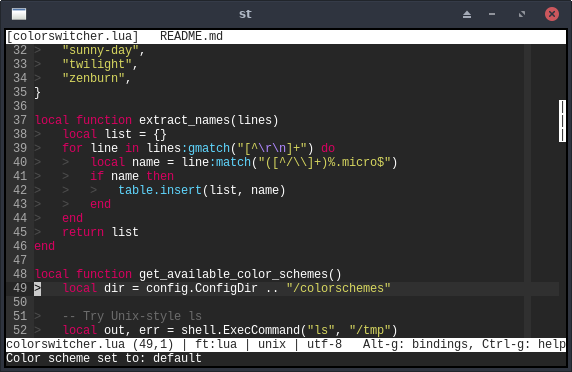The image size is (572, 372).
Task: Close the st terminal window
Action: click(x=552, y=14)
